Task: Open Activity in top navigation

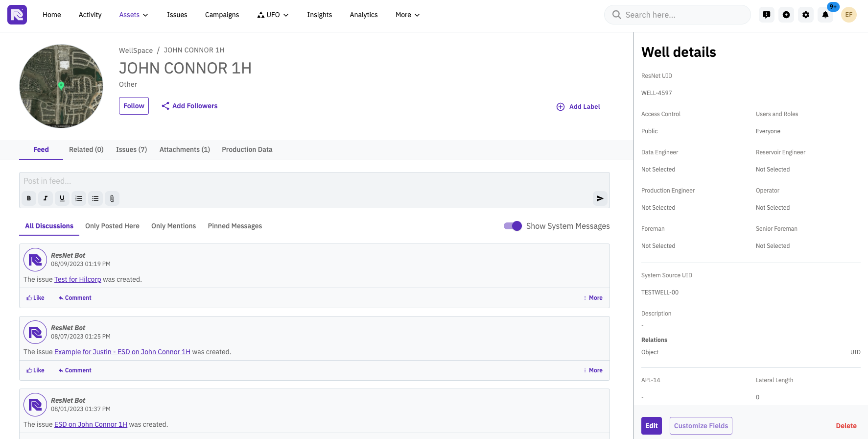Action: [90, 15]
